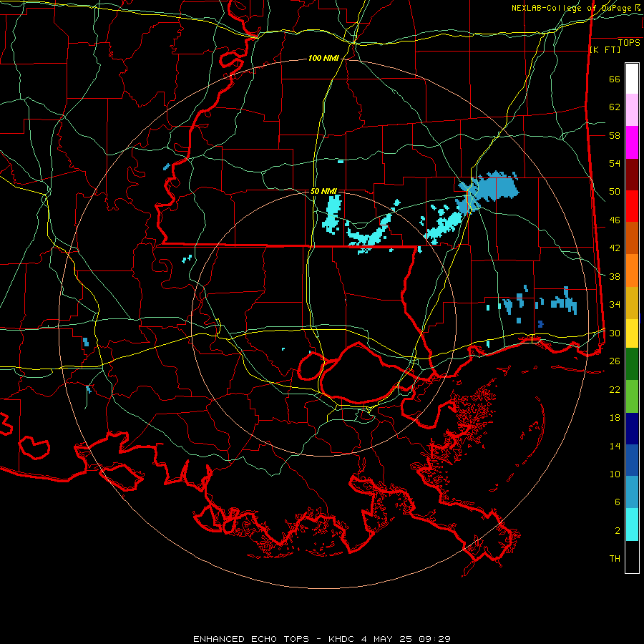
Task: Pick the dark green legend swatch
Action: coord(632,364)
